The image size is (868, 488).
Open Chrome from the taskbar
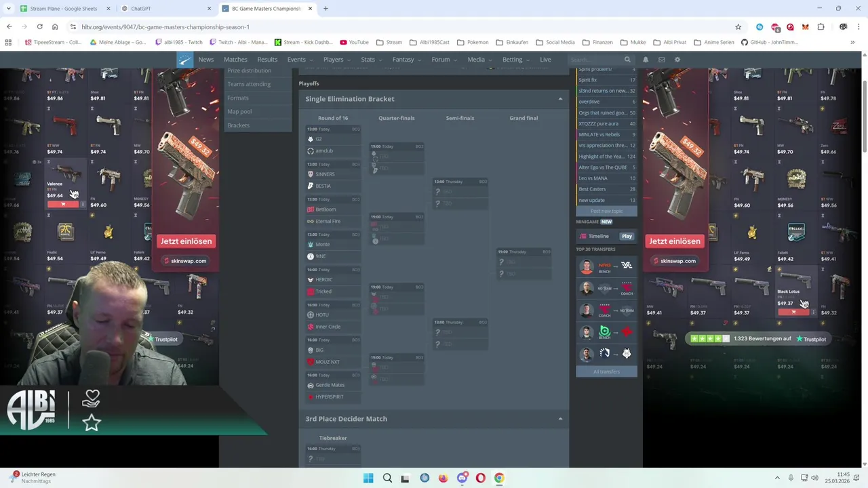(x=499, y=478)
